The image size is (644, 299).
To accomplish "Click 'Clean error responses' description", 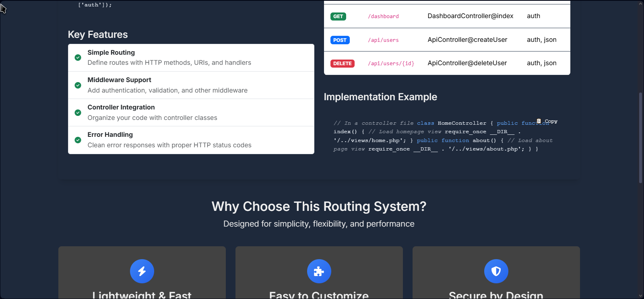I will tap(169, 145).
